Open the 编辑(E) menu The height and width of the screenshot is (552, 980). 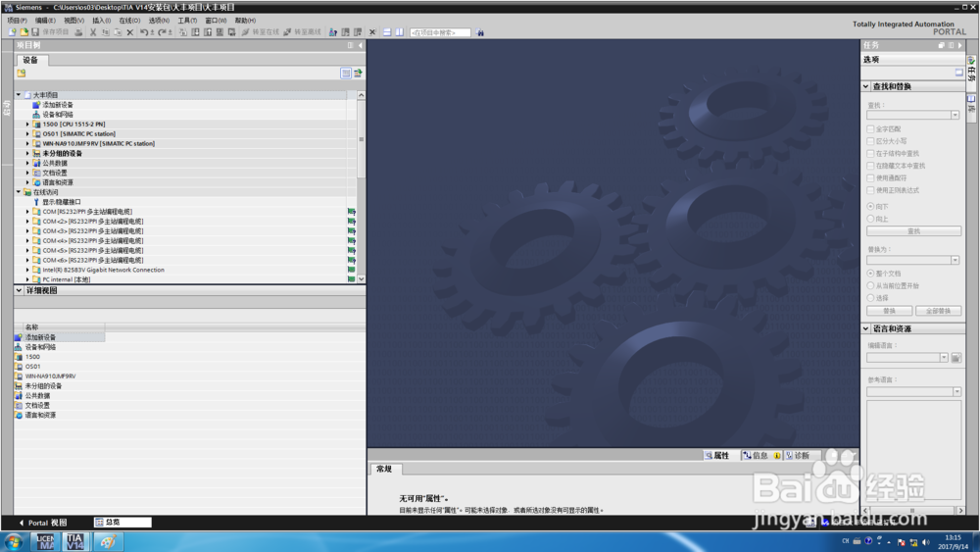[x=45, y=21]
